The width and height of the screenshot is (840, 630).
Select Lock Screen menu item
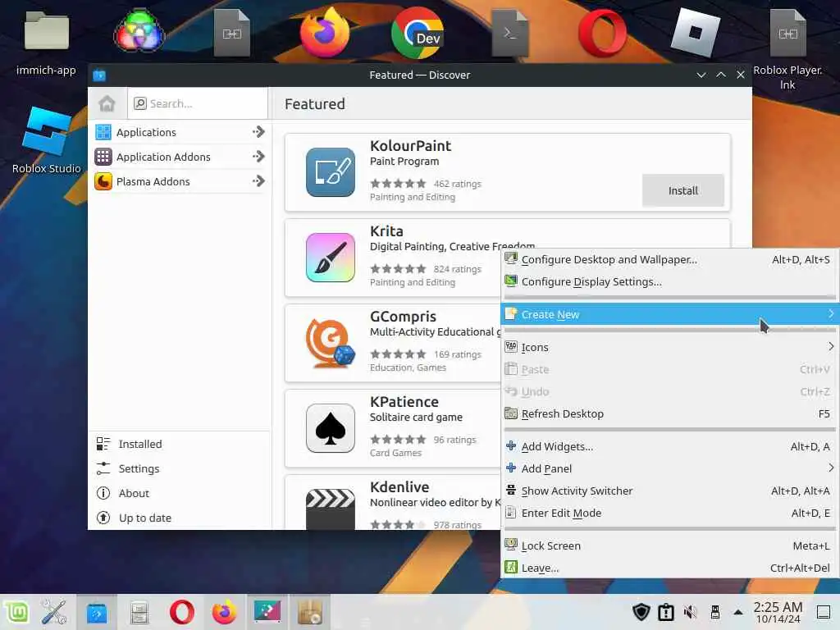pos(669,546)
